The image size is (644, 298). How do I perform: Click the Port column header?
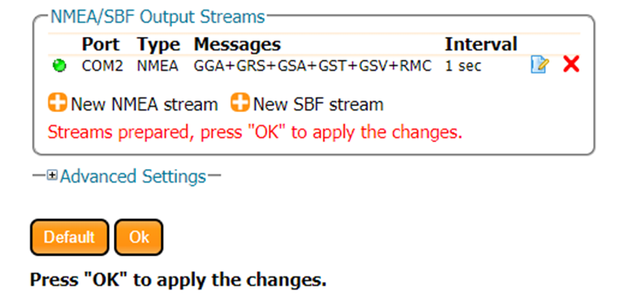tap(101, 45)
